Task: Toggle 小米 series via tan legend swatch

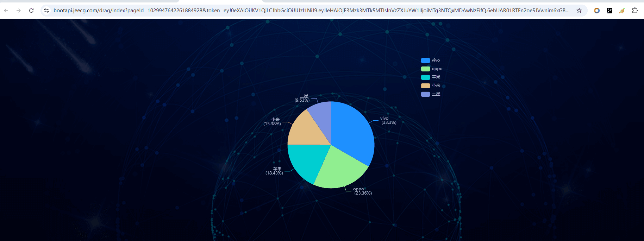Action: tap(425, 86)
